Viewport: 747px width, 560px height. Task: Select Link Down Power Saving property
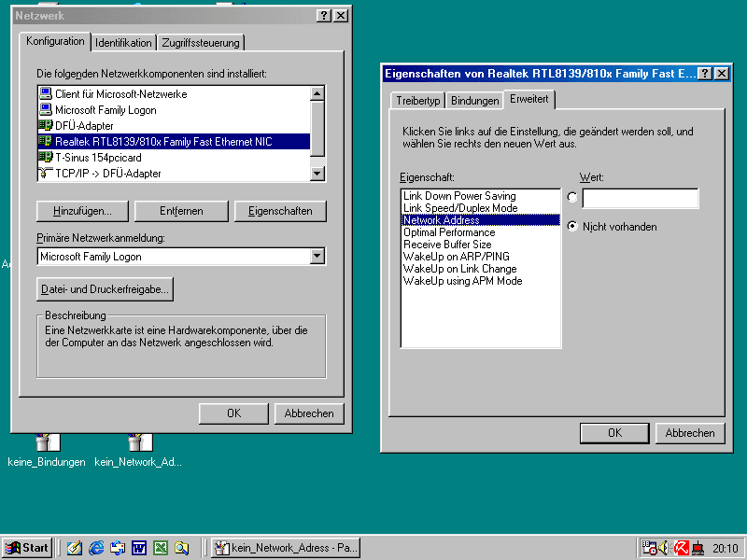click(481, 196)
